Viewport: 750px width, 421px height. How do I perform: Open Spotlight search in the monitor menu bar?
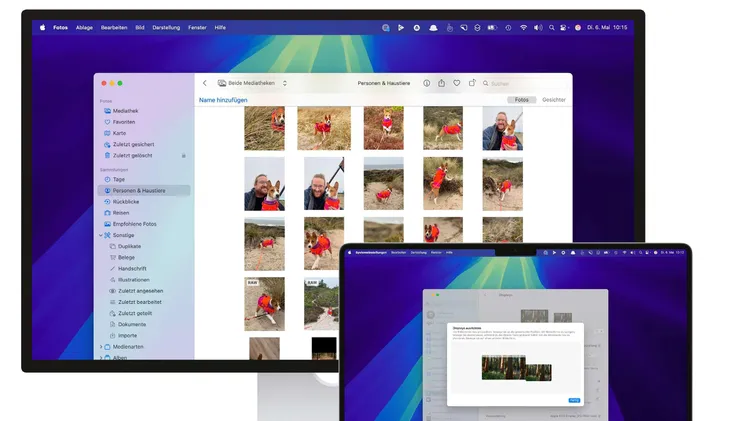[551, 28]
